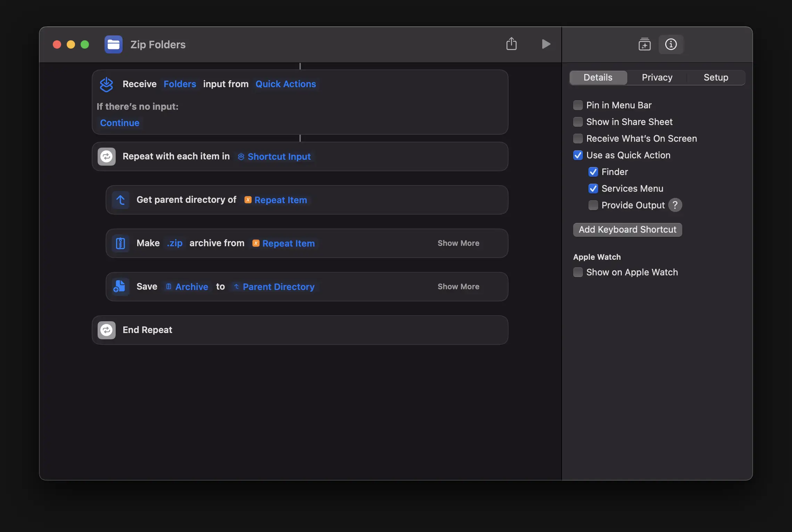Open the action library icon
This screenshot has width=792, height=532.
[x=644, y=44]
